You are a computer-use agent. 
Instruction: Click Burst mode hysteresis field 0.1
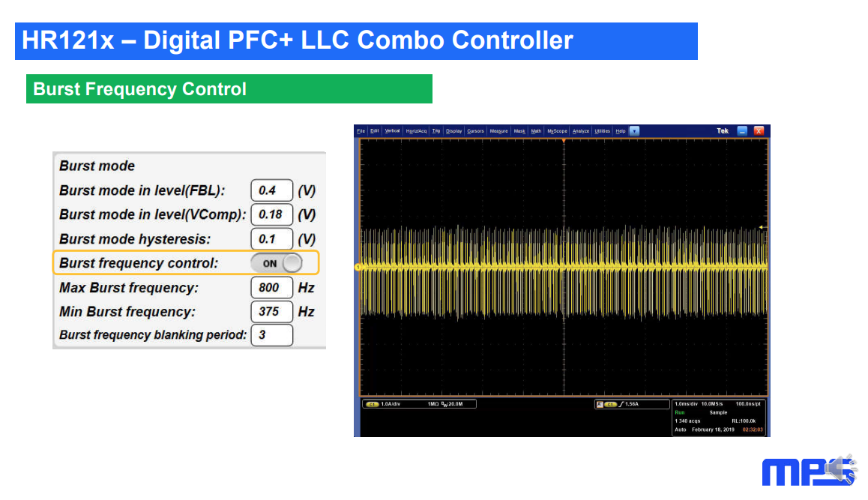click(272, 239)
